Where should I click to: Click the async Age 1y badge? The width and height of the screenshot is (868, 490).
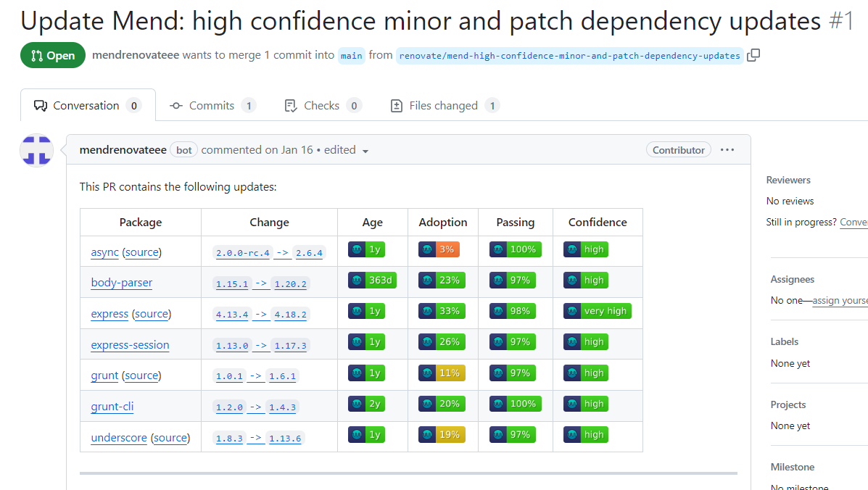366,250
